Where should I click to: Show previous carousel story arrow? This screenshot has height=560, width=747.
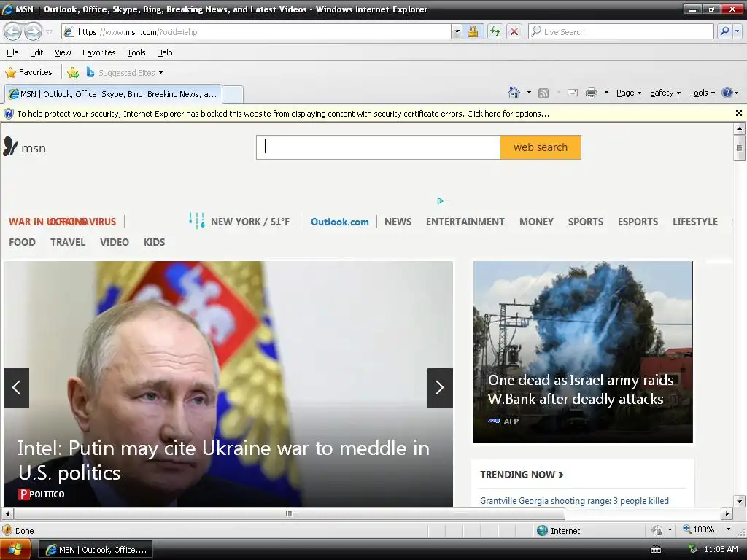pos(16,388)
